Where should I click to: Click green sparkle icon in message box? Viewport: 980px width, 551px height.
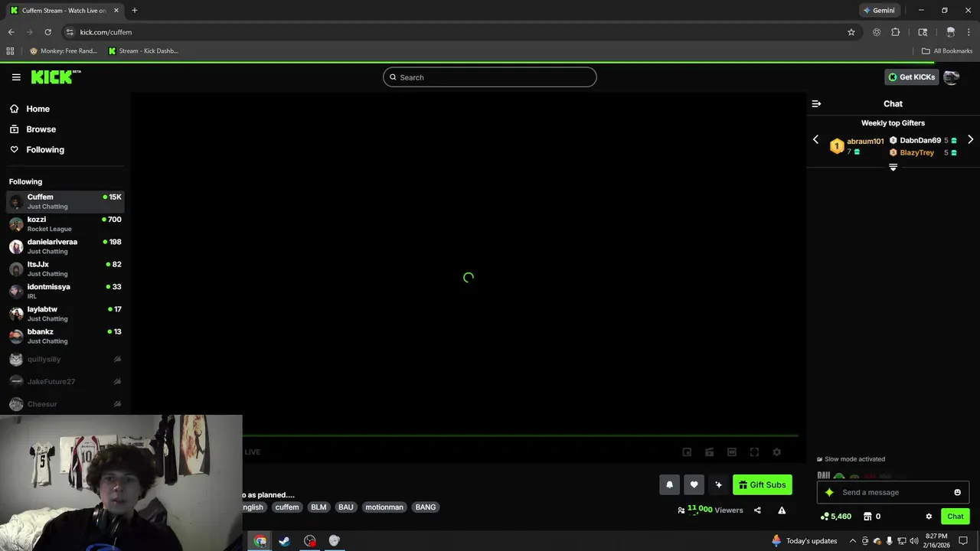point(829,492)
